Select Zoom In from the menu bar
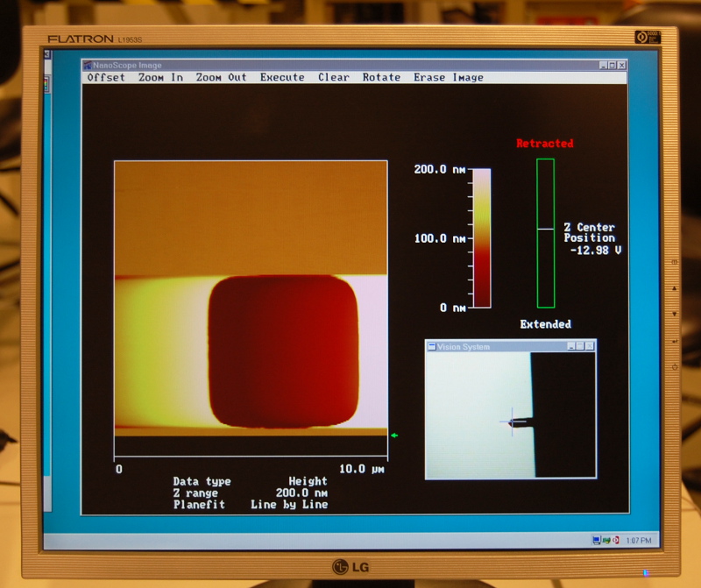 160,77
